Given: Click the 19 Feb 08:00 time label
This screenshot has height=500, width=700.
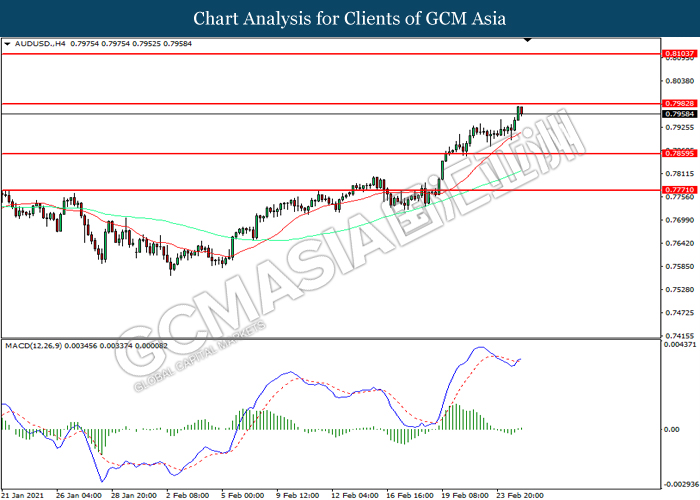Looking at the screenshot, I should pyautogui.click(x=465, y=496).
